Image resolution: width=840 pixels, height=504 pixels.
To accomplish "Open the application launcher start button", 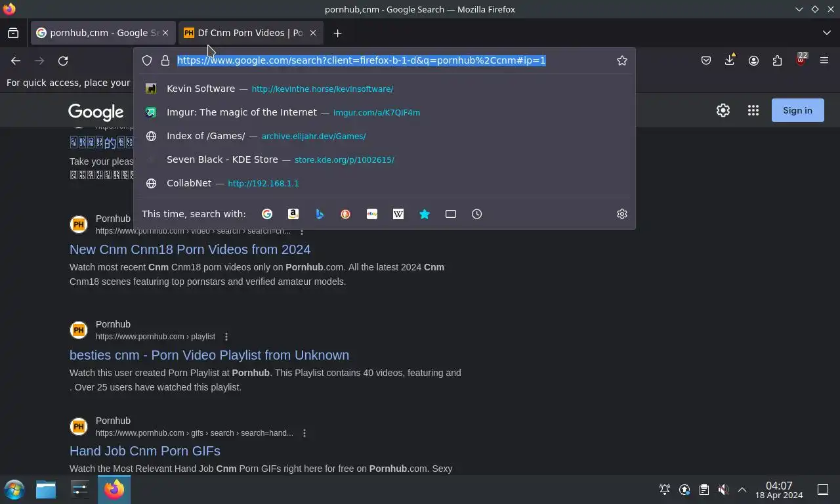I will 14,490.
